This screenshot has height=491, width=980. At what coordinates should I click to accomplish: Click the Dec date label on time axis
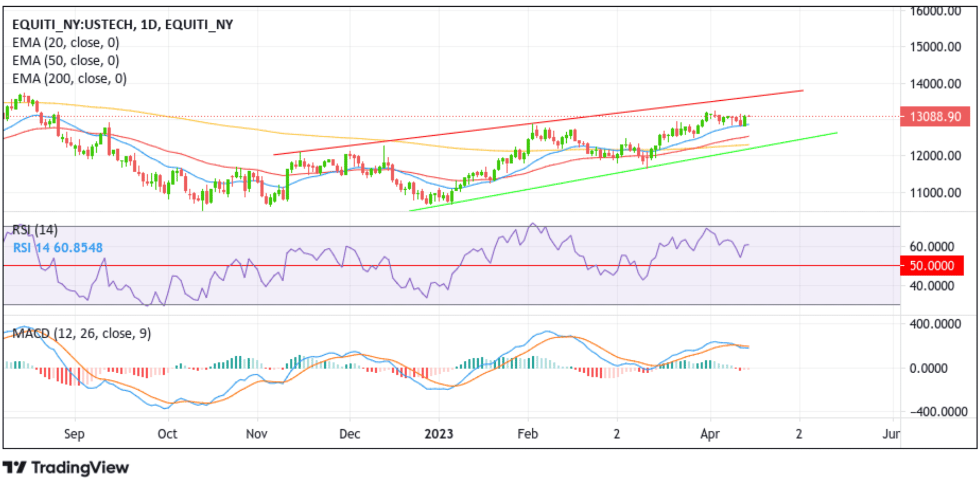point(350,434)
